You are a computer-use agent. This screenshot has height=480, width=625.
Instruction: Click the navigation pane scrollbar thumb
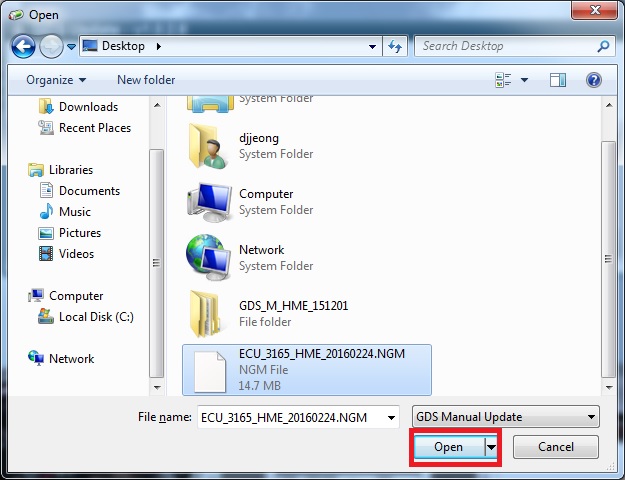157,263
